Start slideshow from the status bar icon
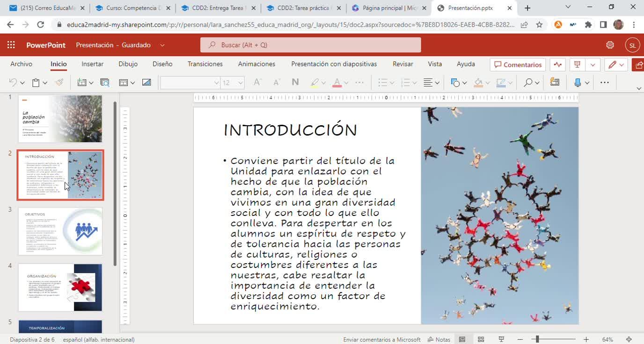 tap(501, 339)
